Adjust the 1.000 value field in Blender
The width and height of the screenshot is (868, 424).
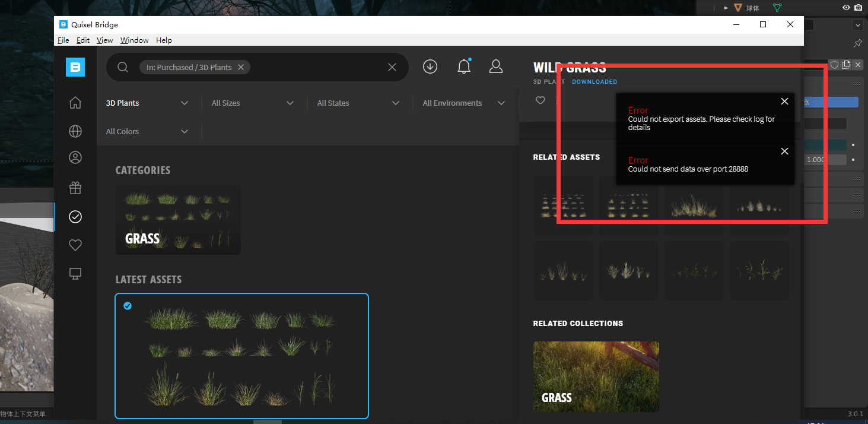tap(826, 160)
